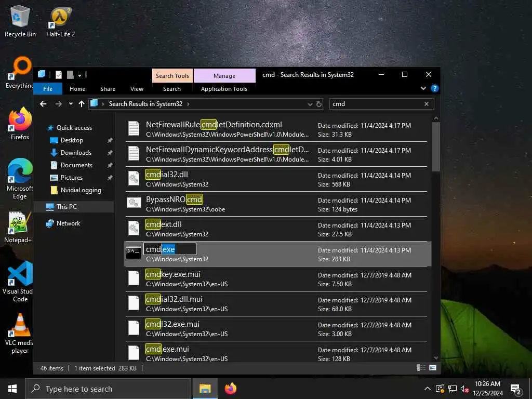This screenshot has height=399, width=532.
Task: Click the New folder quick access toolbar icon
Action: pyautogui.click(x=70, y=75)
